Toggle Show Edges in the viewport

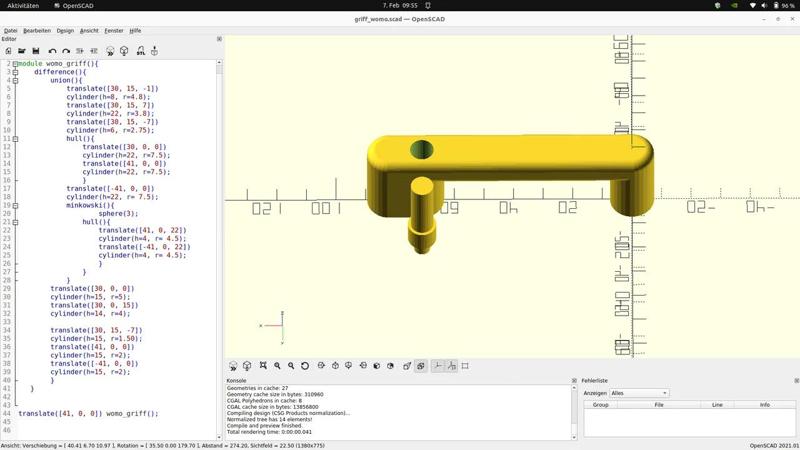click(465, 366)
